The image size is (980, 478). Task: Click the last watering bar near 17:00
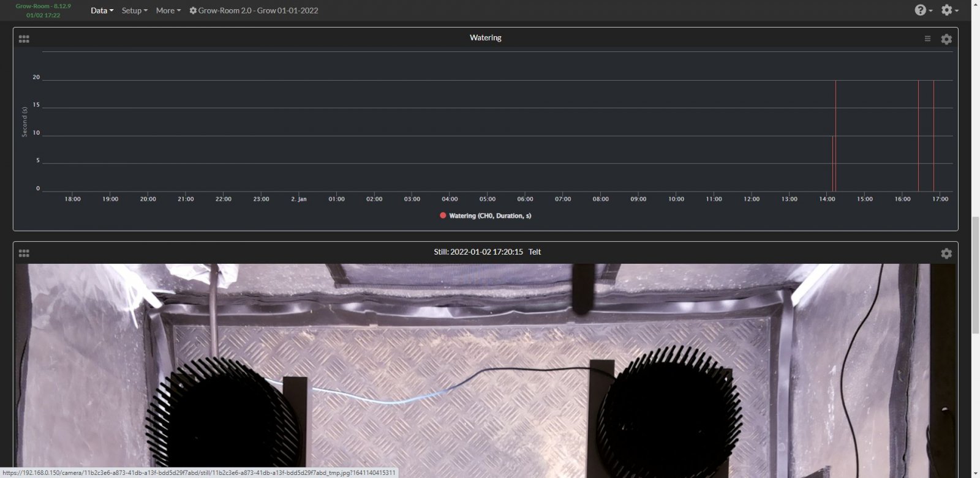pyautogui.click(x=933, y=135)
